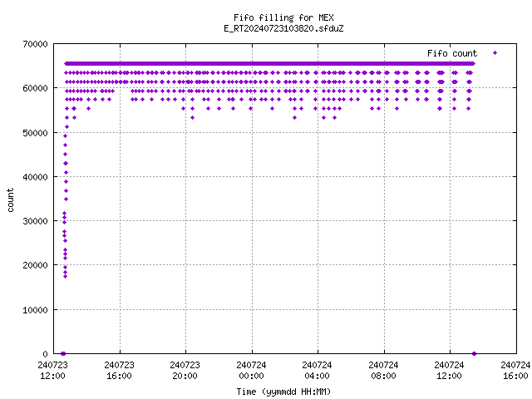This screenshot has width=532, height=399.
Task: Click the y-axis tick label 30000
Action: pyautogui.click(x=35, y=221)
